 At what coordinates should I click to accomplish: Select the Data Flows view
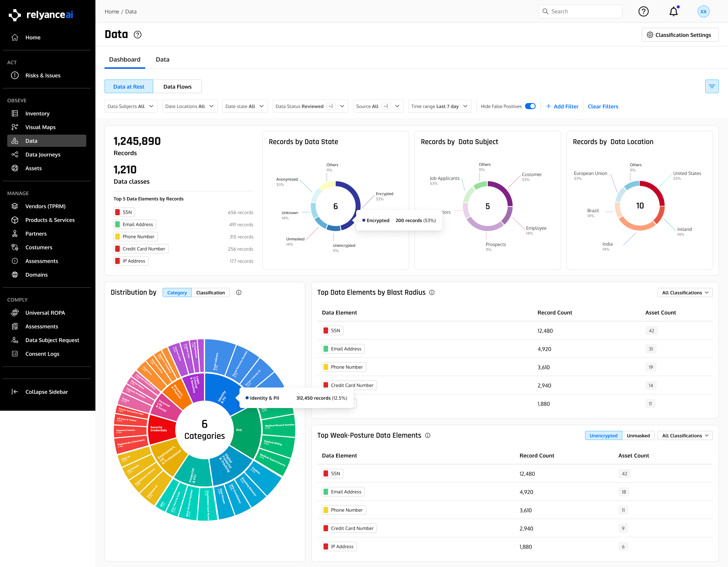coord(178,86)
